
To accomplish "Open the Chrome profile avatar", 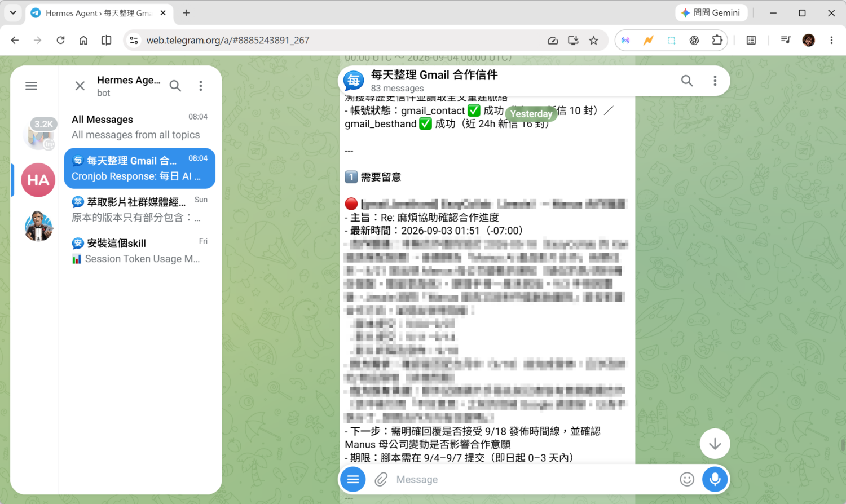I will (x=809, y=40).
